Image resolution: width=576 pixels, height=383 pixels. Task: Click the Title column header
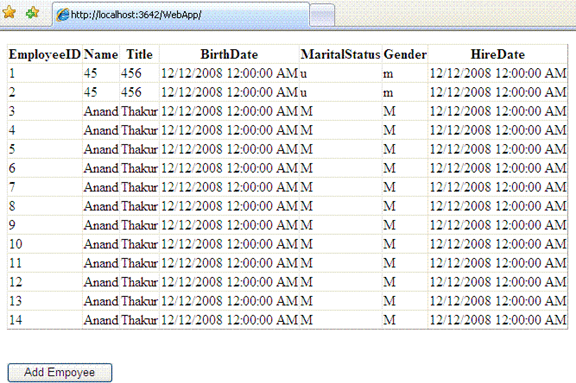[139, 54]
